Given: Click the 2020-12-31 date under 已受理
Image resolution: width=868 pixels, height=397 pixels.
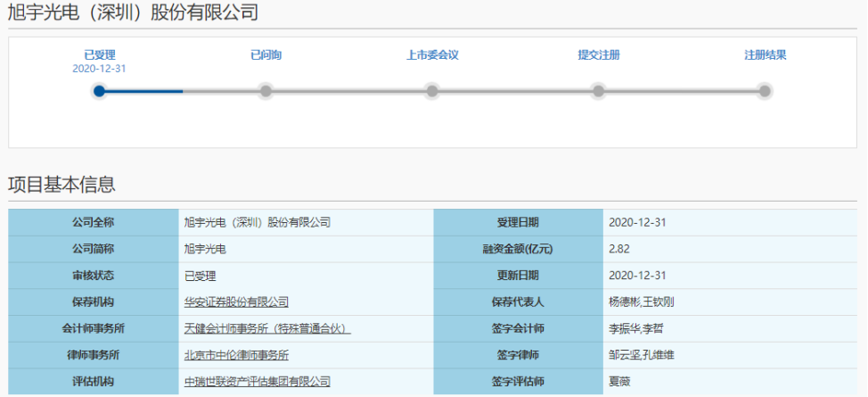Looking at the screenshot, I should 100,68.
